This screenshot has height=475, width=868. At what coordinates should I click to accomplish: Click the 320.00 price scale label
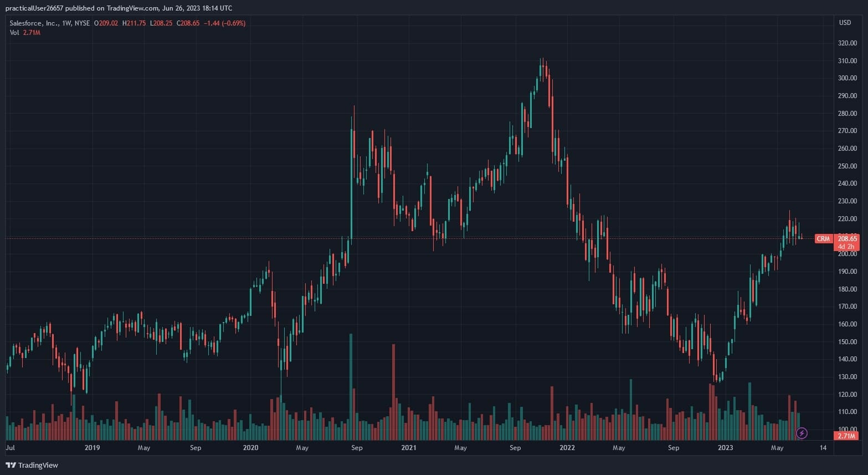click(x=847, y=43)
